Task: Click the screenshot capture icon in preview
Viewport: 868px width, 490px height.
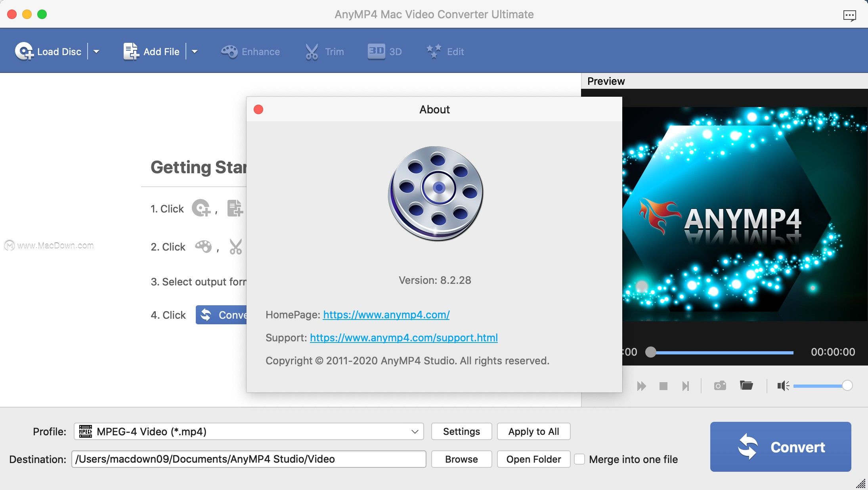Action: [x=720, y=386]
